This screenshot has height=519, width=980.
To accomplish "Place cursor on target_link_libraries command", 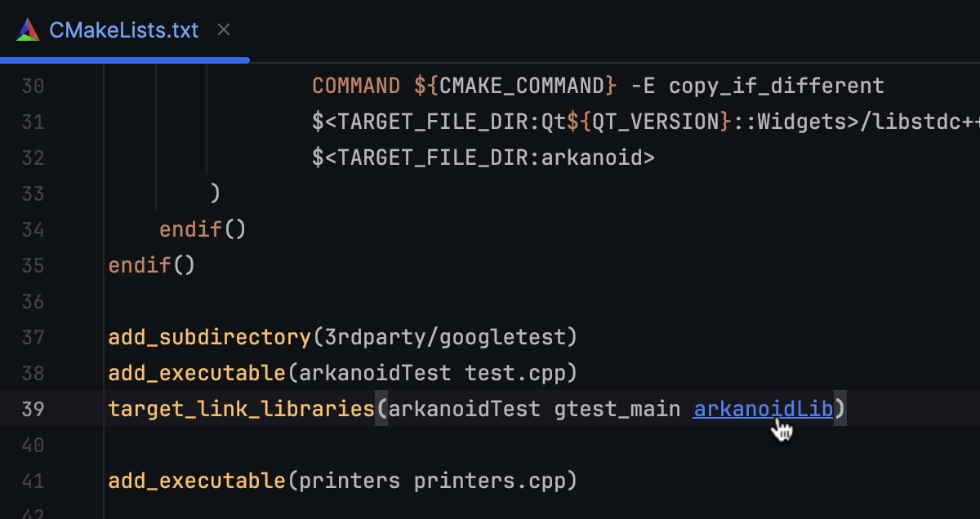I will (x=241, y=409).
